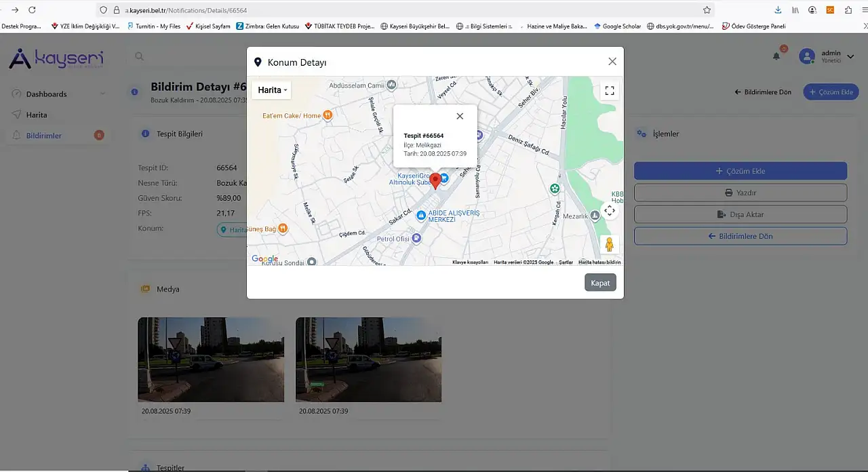Screen dimensions: 868x472
Task: Open the browser library icon
Action: tap(795, 10)
